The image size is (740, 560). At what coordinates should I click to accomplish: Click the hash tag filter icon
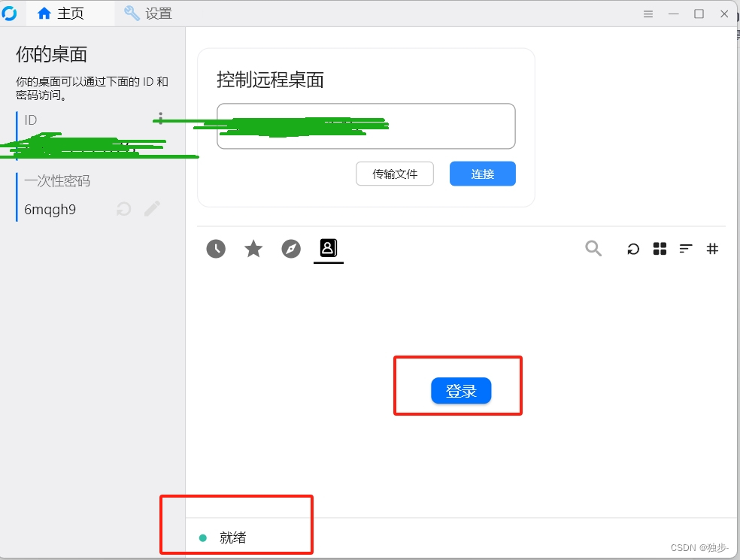point(712,249)
